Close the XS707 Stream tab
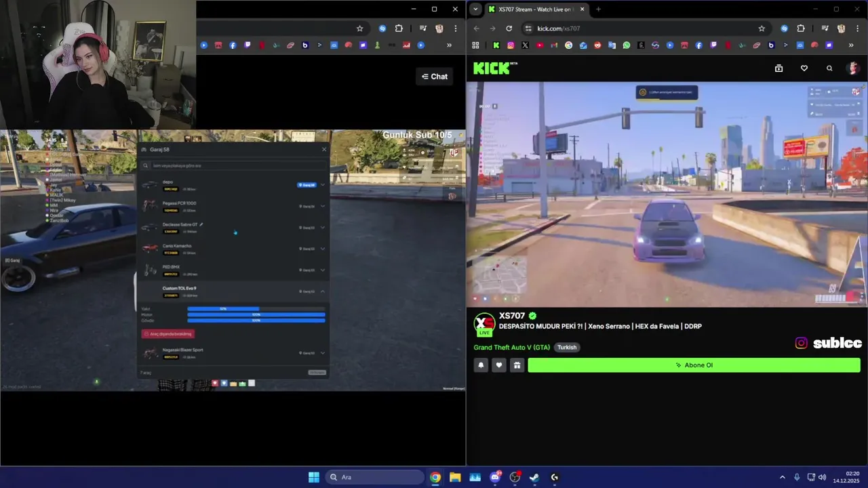868x488 pixels. tap(582, 9)
